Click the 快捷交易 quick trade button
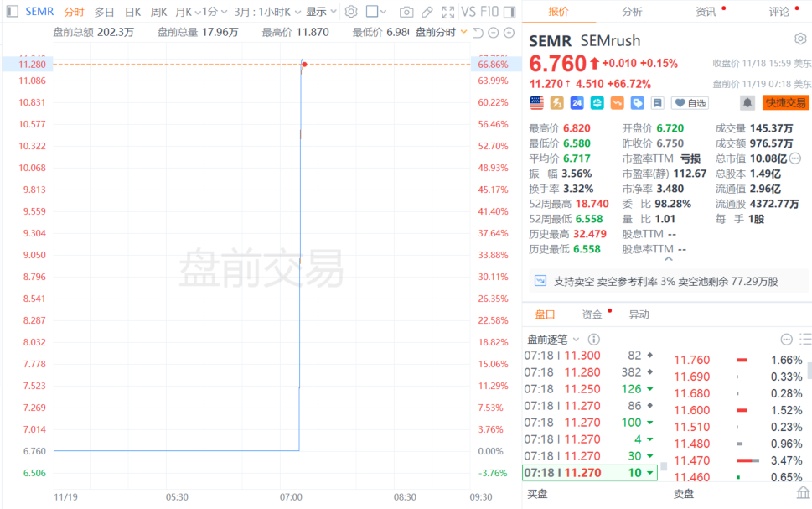 pyautogui.click(x=785, y=103)
